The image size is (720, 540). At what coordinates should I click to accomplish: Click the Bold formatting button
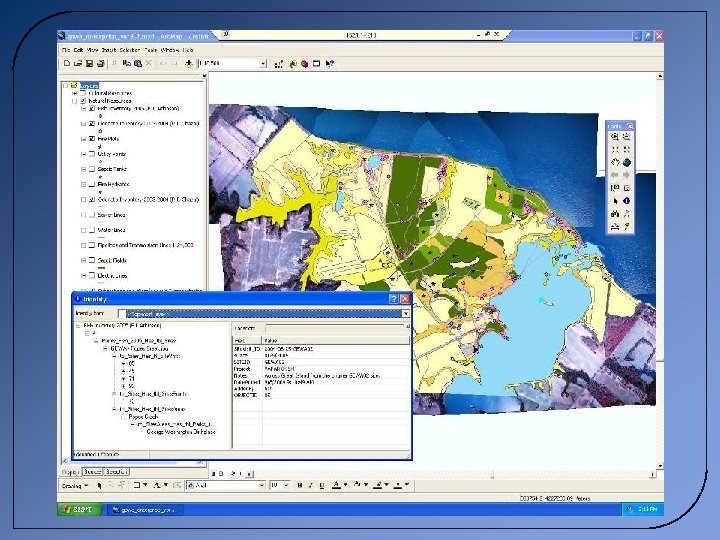(300, 485)
